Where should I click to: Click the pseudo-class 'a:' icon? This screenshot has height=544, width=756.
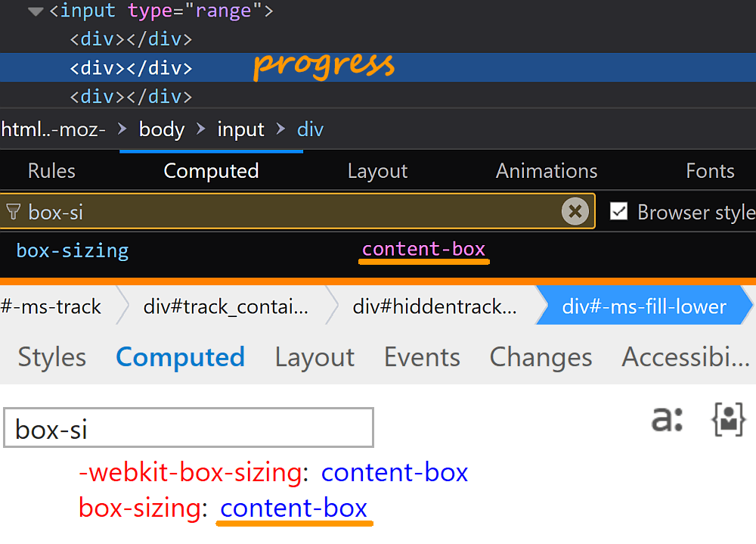coord(667,418)
